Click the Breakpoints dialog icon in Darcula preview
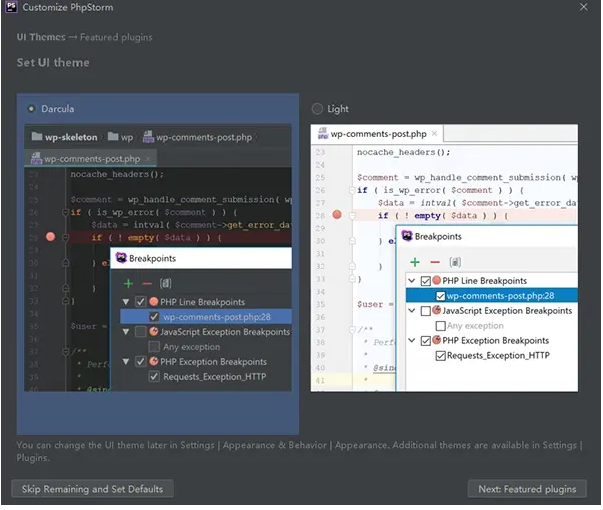Image resolution: width=603 pixels, height=510 pixels. click(121, 258)
